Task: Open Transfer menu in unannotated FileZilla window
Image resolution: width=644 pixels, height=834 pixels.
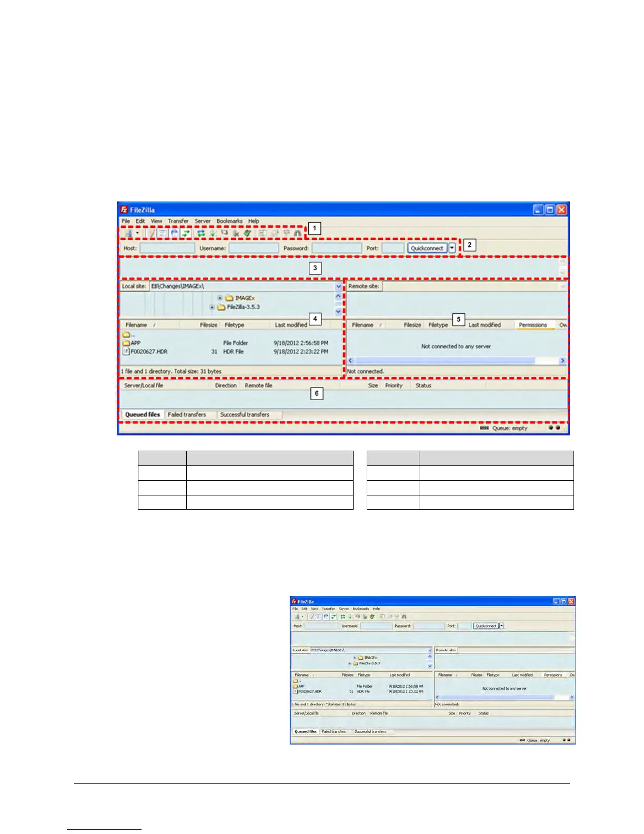Action: point(328,609)
